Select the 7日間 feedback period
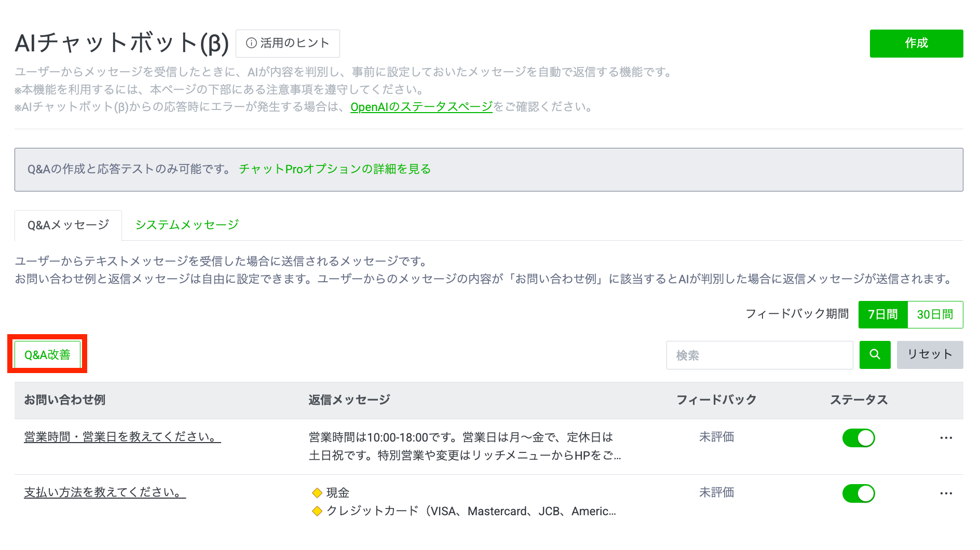The width and height of the screenshot is (980, 550). 882,314
